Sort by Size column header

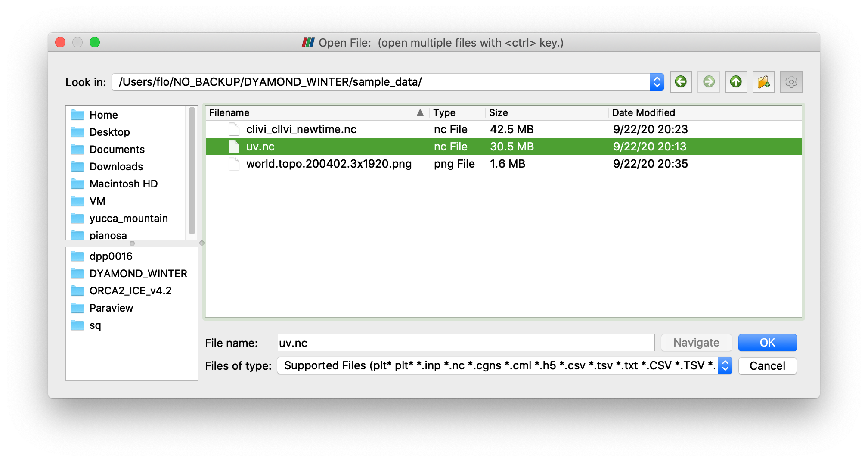546,112
